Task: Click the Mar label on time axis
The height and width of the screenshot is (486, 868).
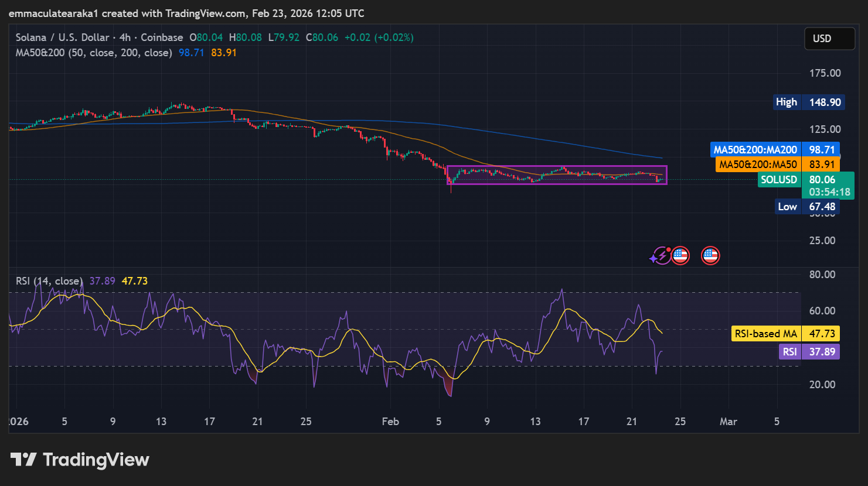Action: (x=728, y=422)
